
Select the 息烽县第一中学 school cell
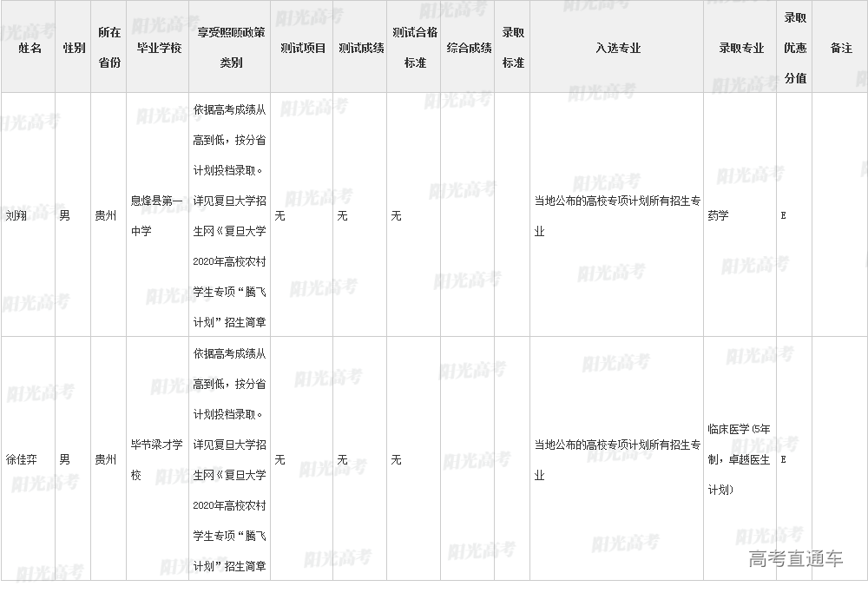coord(157,215)
